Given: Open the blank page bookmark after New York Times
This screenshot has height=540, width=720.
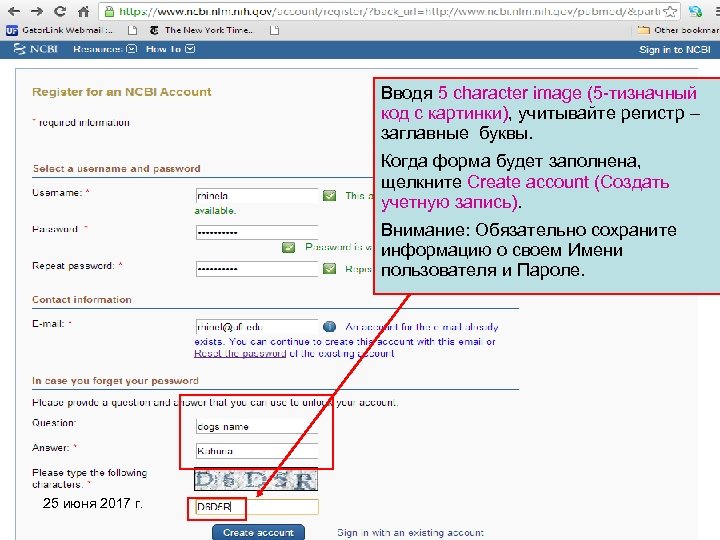Looking at the screenshot, I should click(275, 30).
